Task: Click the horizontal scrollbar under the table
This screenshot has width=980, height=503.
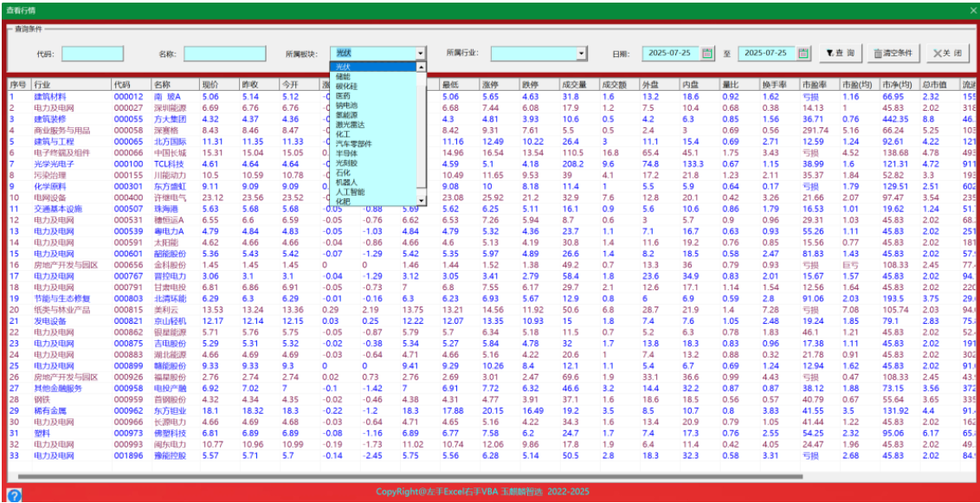Action: (410, 477)
